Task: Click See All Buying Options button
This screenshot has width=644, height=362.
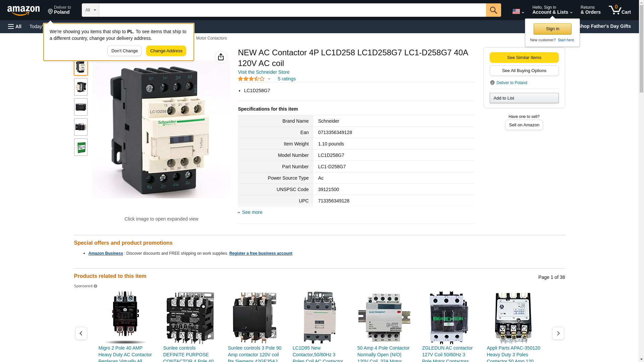Action: pyautogui.click(x=524, y=70)
